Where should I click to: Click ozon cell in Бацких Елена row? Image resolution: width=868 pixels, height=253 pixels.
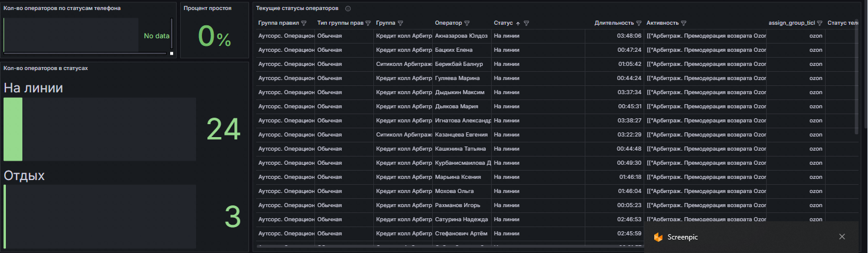[x=796, y=50]
